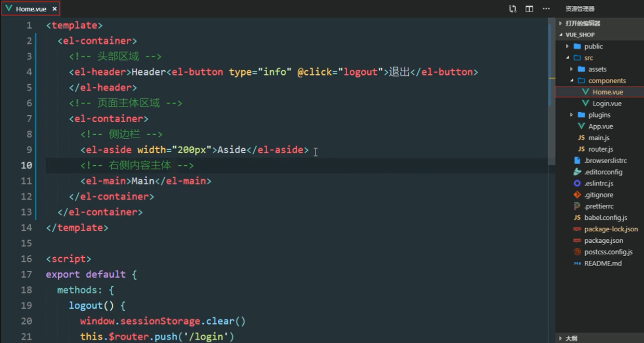Expand the assets folder arrow

pyautogui.click(x=572, y=69)
